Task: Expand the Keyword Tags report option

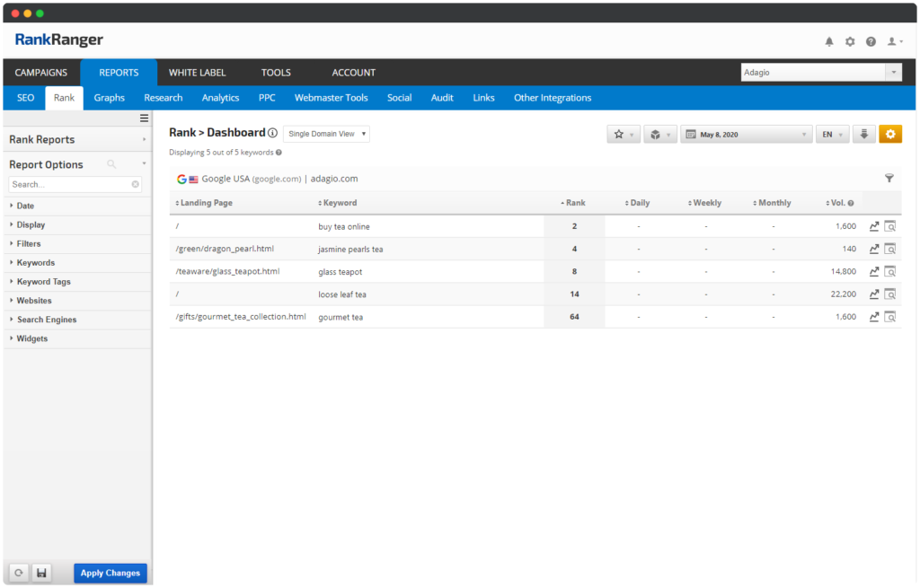Action: point(77,282)
